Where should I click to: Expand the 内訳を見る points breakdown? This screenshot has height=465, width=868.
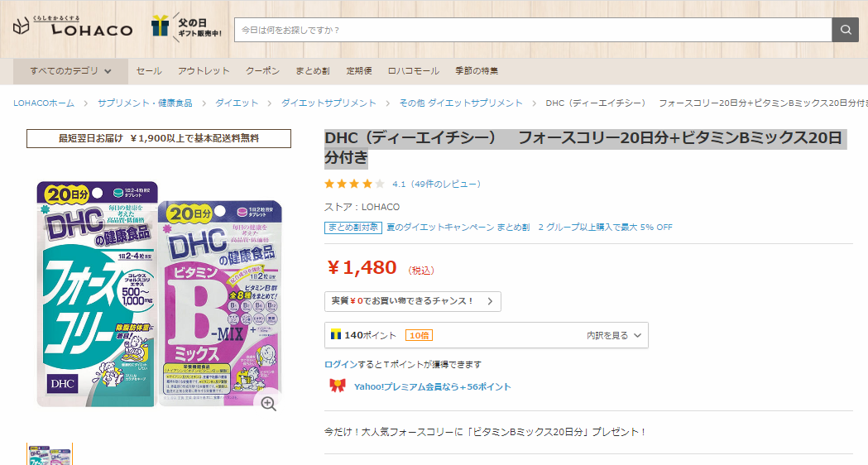coord(613,335)
